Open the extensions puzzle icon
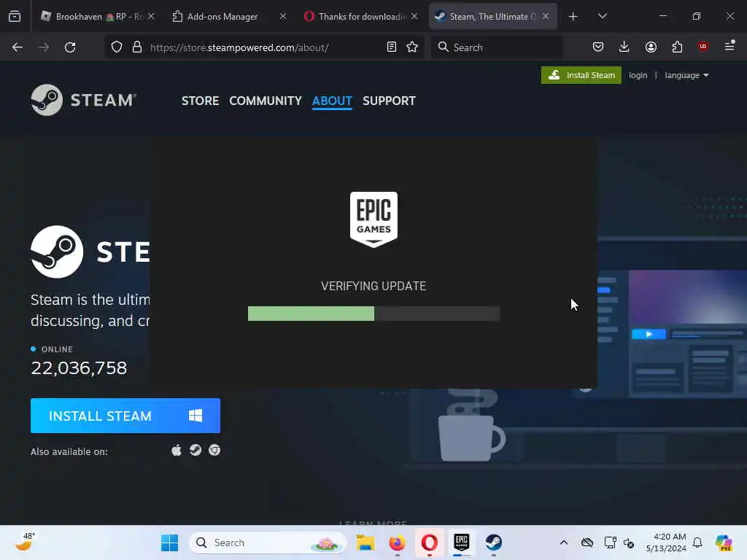747x560 pixels. point(677,47)
